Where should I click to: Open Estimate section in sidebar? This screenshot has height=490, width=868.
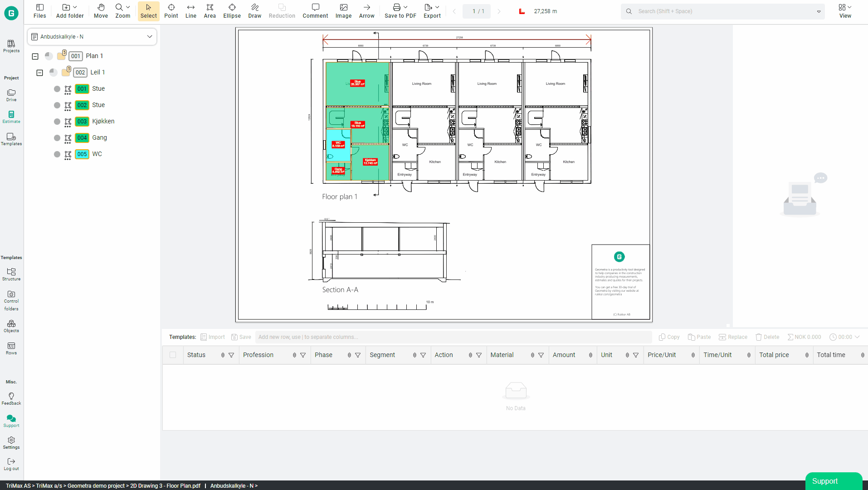tap(11, 117)
